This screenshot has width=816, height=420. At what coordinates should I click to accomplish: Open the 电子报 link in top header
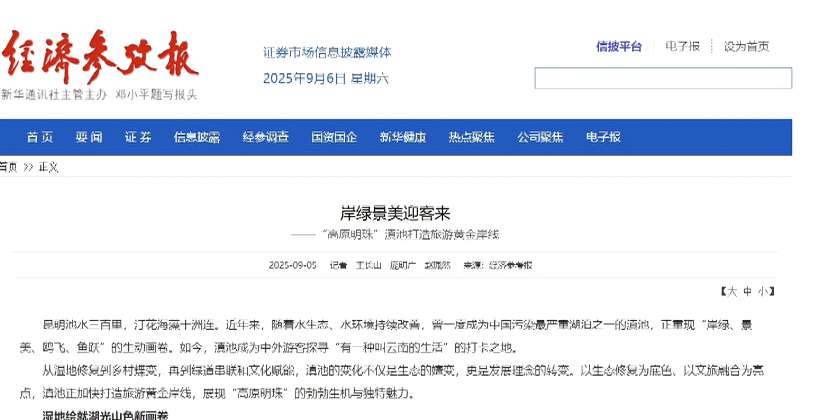point(683,46)
